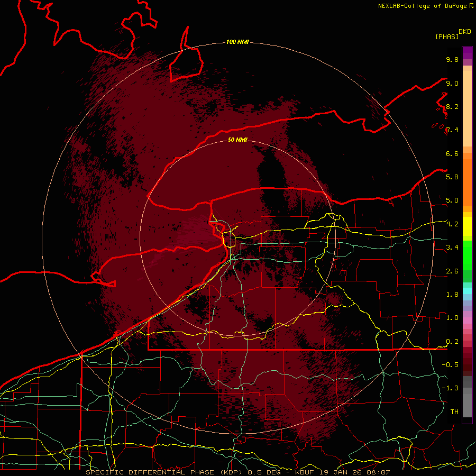
Task: Click the 0.5 DEG elevation angle text
Action: click(265, 472)
